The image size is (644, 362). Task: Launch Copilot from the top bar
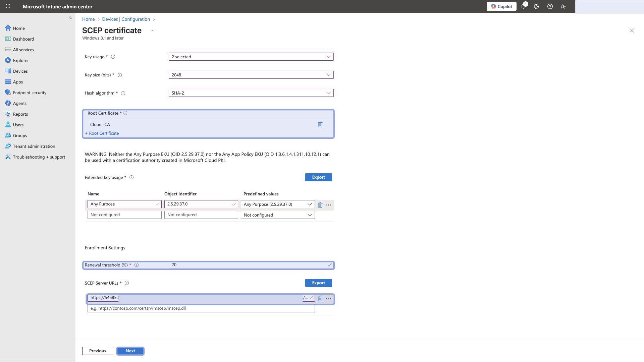click(501, 6)
